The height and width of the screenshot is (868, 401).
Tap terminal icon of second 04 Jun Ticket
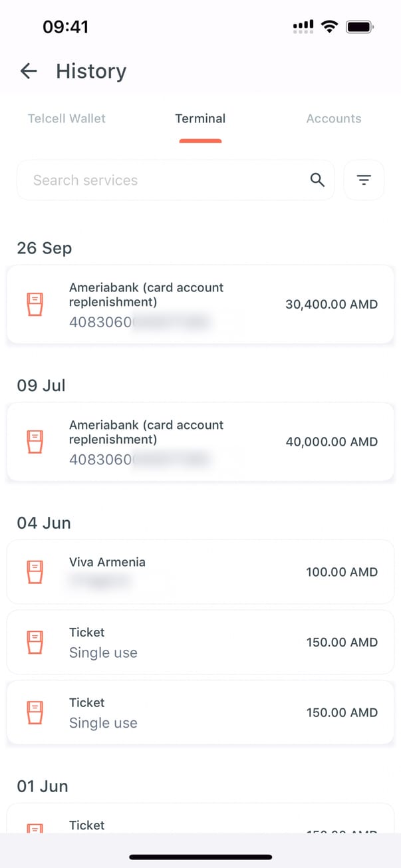click(x=35, y=712)
